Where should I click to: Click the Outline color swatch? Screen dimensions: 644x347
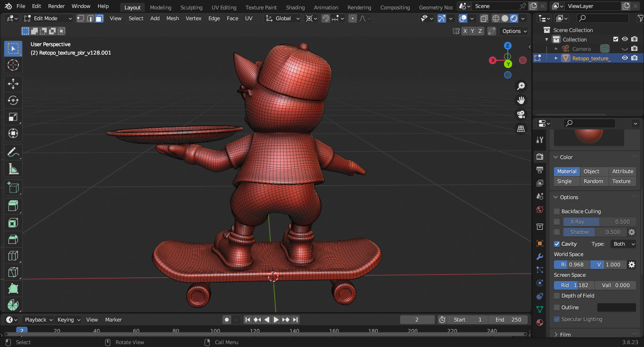(x=617, y=307)
